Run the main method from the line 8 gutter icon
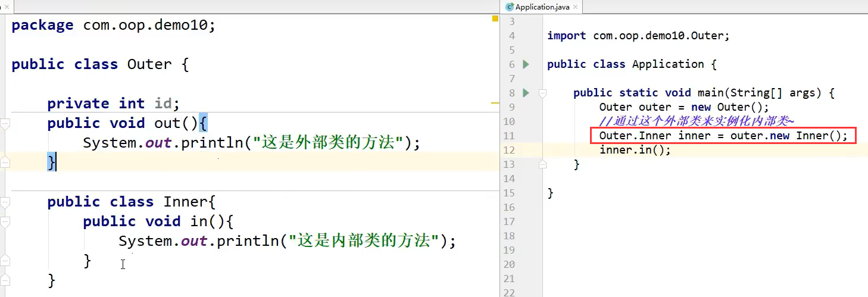 [526, 93]
